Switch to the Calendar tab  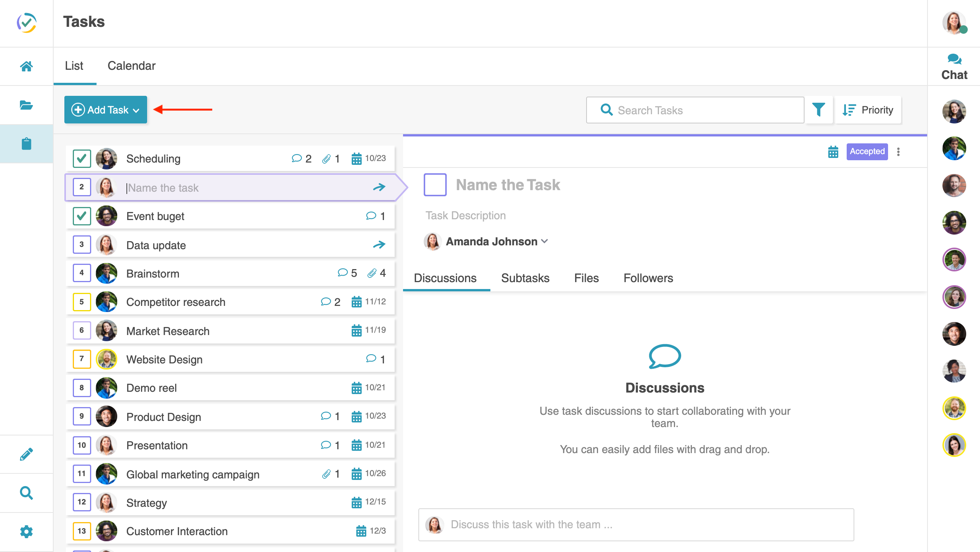[x=131, y=66]
